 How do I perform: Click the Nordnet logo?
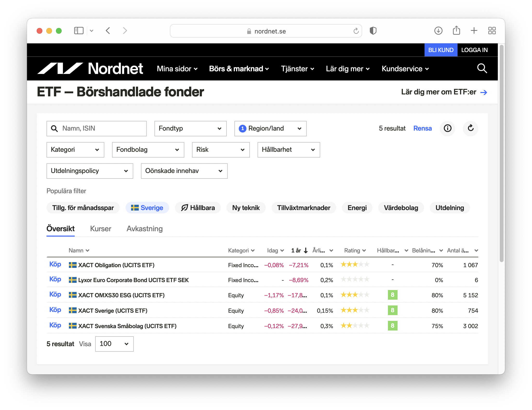coord(90,68)
